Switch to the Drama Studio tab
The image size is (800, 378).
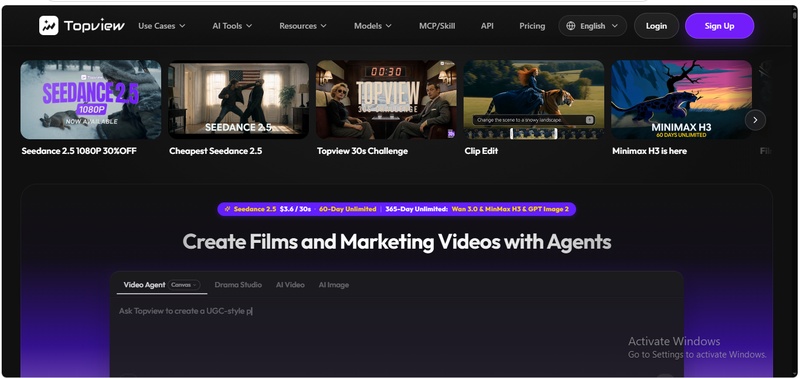pos(238,285)
